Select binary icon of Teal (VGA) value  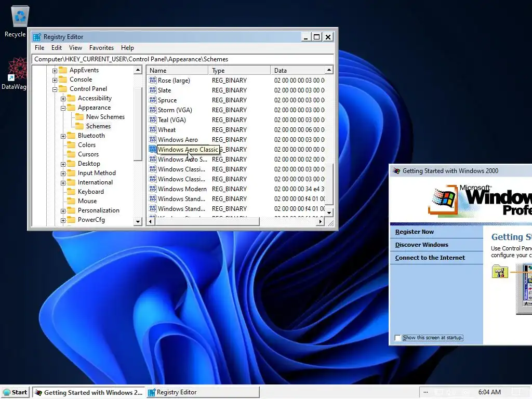[153, 119]
